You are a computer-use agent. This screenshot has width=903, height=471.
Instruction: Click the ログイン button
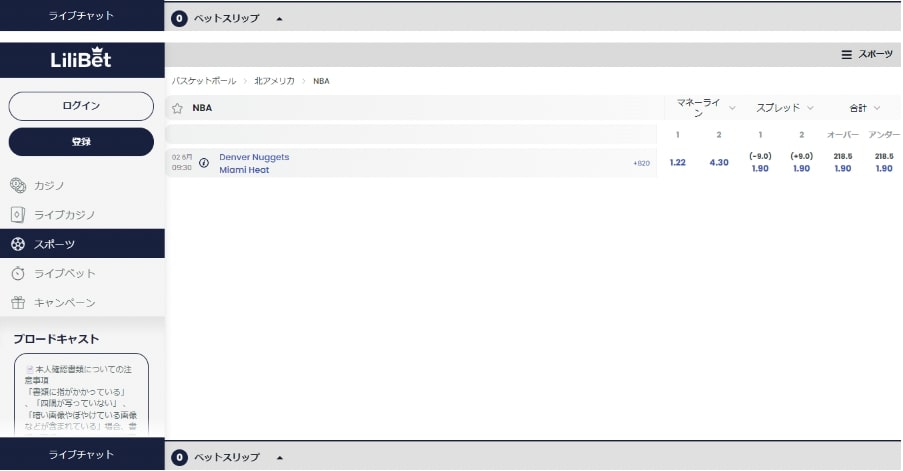pos(81,106)
